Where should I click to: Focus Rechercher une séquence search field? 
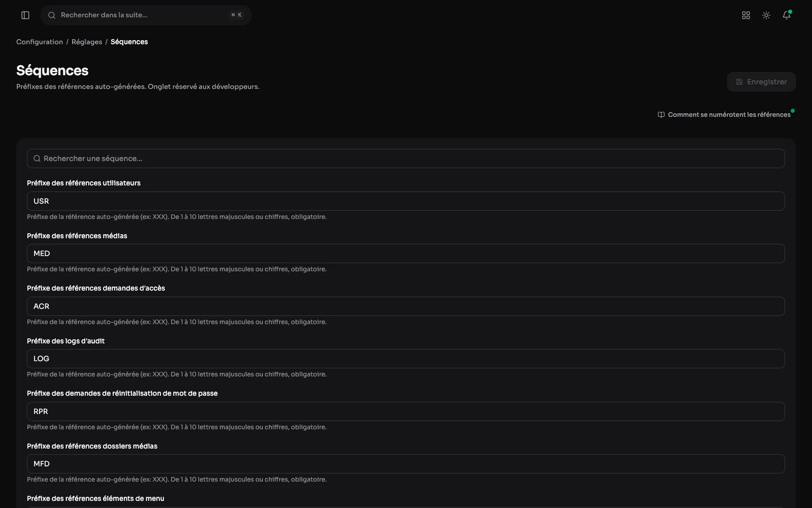[x=406, y=158]
